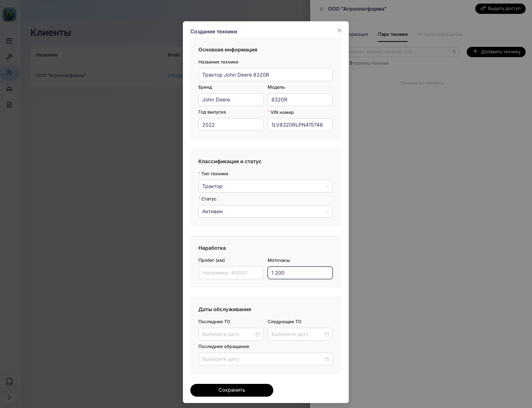Open the Последнее обращение date picker
Viewport: 532px width, 408px height.
pos(265,359)
